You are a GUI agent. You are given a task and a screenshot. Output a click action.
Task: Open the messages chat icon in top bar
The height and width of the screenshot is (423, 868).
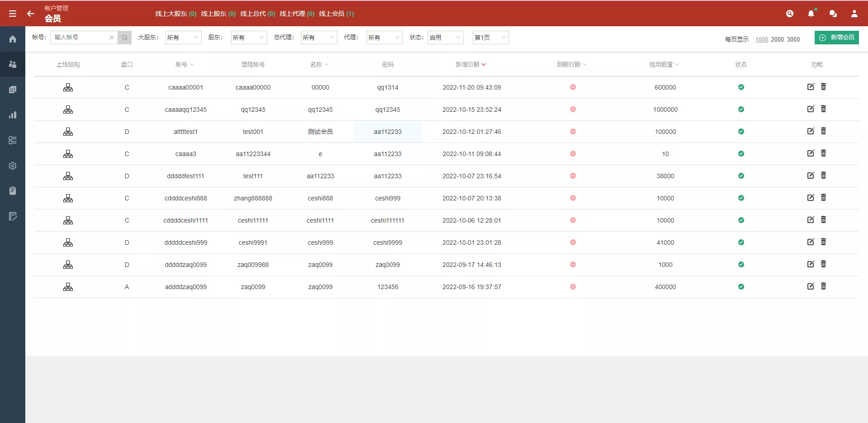(x=833, y=14)
